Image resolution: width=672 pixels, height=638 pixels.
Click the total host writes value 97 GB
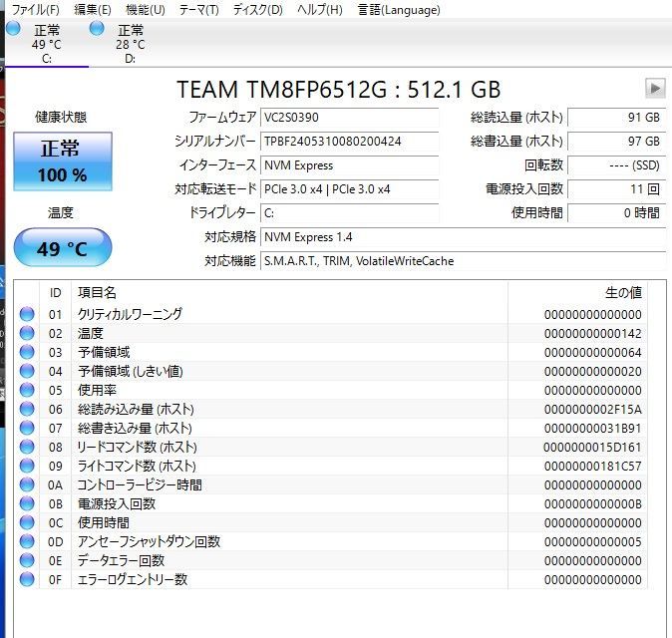click(x=617, y=142)
